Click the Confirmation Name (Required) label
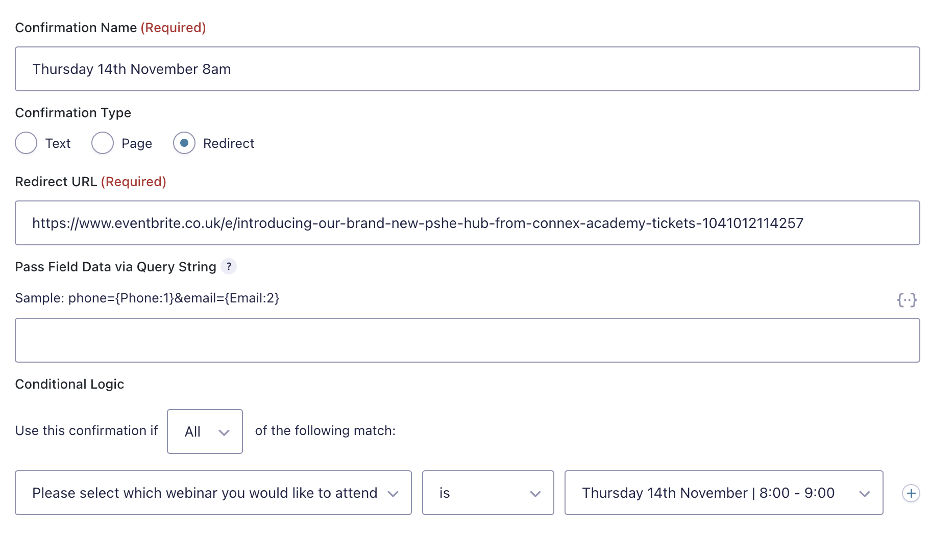930x560 pixels. point(110,28)
